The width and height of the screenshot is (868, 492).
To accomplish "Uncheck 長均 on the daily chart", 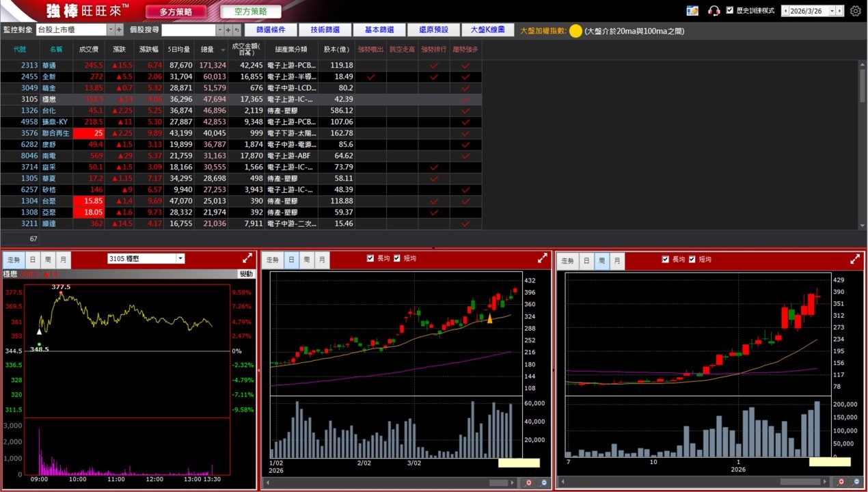I will point(370,258).
